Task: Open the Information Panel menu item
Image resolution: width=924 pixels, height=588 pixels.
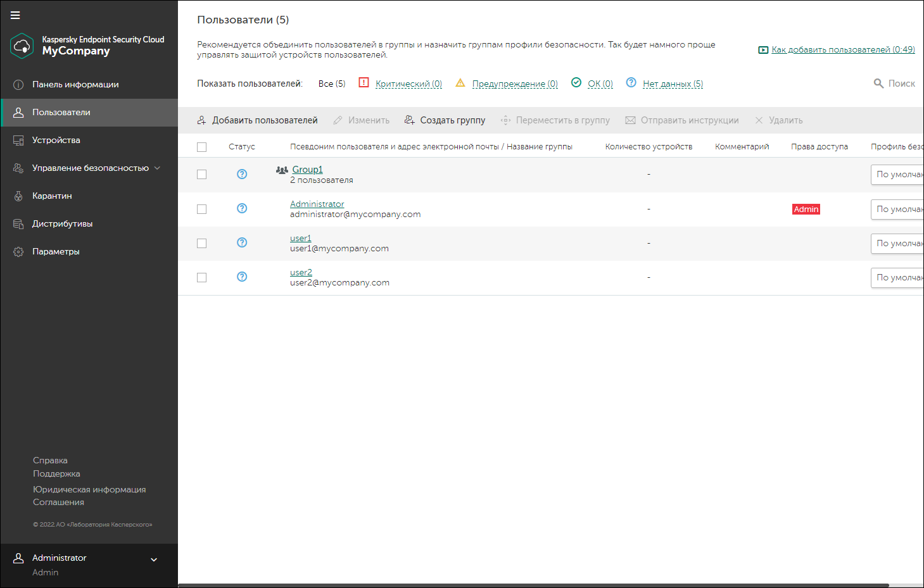Action: click(x=75, y=85)
